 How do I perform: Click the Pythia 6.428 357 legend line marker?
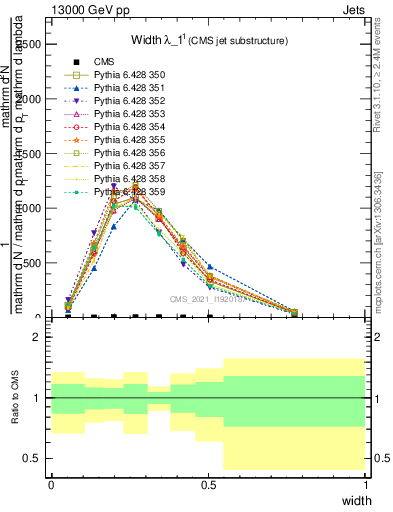pos(76,166)
